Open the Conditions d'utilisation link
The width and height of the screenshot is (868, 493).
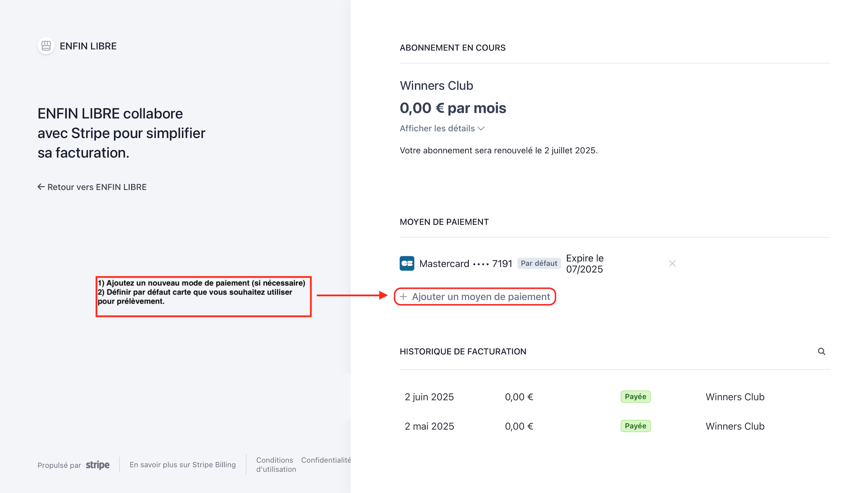(276, 465)
